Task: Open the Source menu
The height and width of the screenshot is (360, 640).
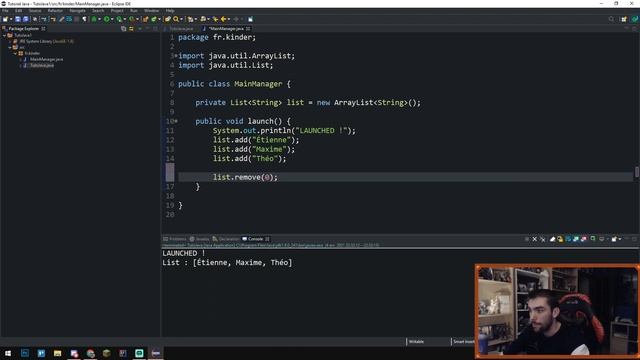Action: 35,11
